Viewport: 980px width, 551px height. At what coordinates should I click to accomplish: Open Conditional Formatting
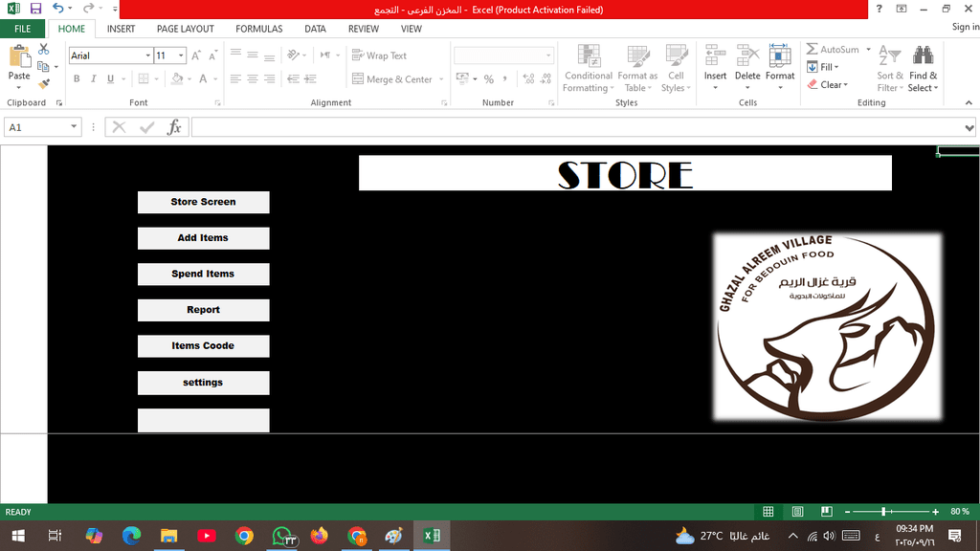[x=589, y=69]
